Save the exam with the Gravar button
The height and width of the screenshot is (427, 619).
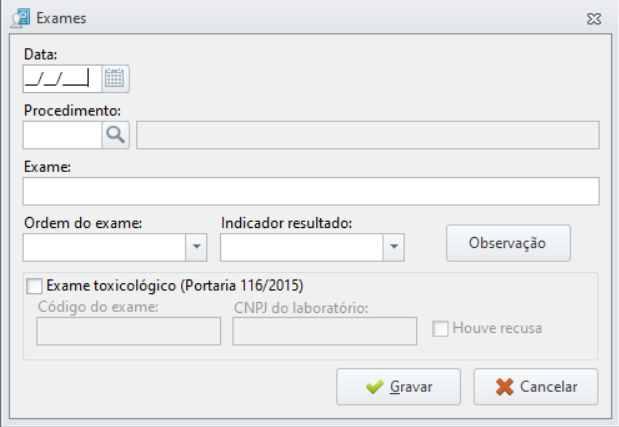point(398,387)
